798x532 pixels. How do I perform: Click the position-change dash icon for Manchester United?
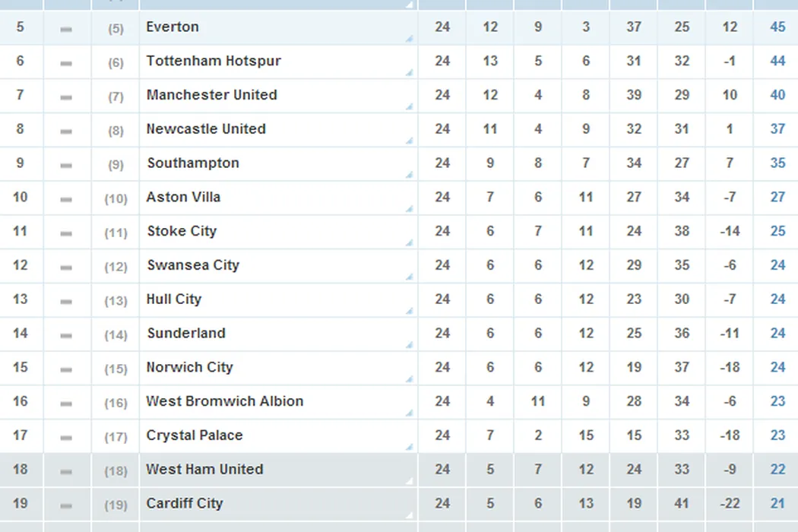[66, 97]
